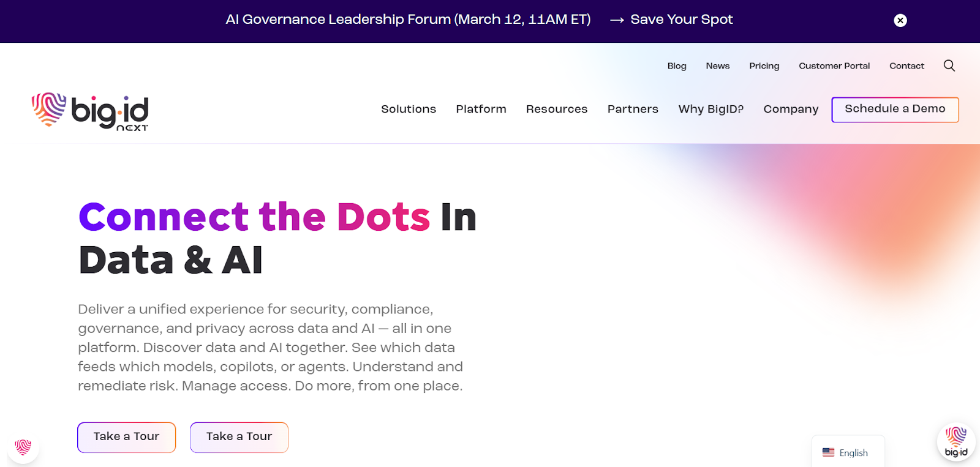This screenshot has height=467, width=980.
Task: Open the AI Governance Leadership Forum announcement
Action: coord(408,20)
